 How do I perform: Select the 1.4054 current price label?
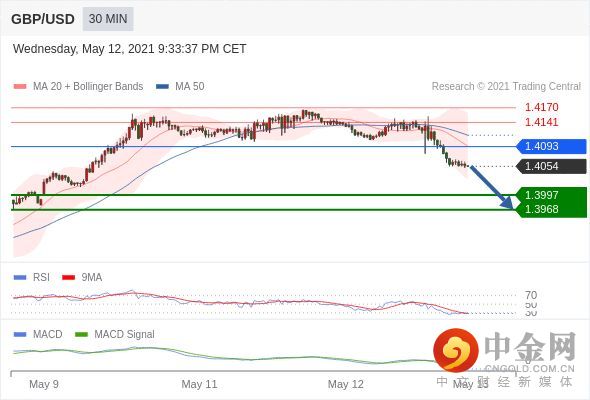point(551,166)
